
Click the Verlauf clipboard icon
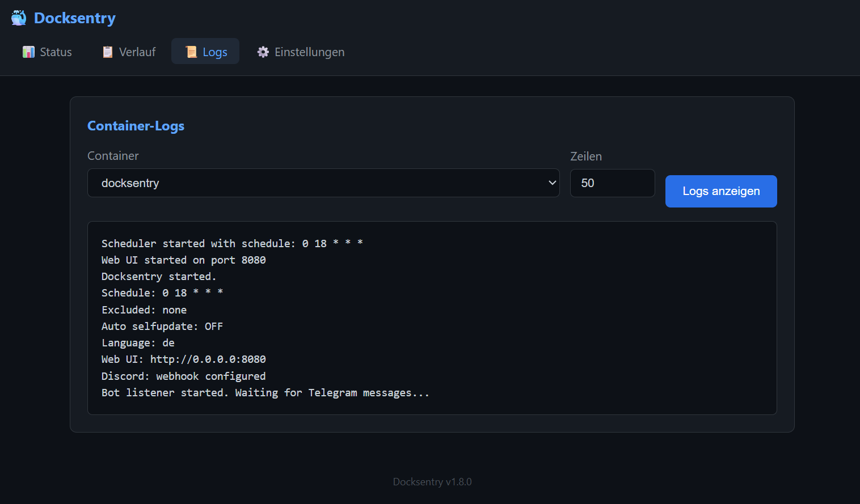[x=107, y=52]
